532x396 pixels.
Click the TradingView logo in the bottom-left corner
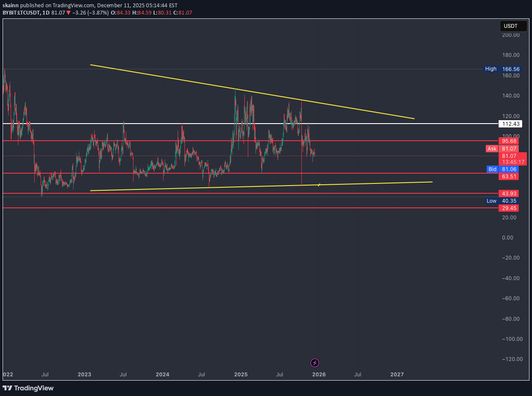28,388
